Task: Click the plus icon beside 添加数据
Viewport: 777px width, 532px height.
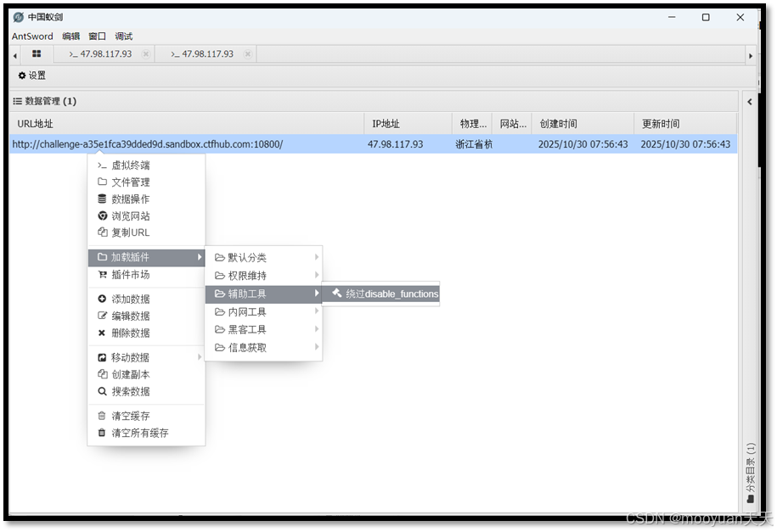Action: 102,299
